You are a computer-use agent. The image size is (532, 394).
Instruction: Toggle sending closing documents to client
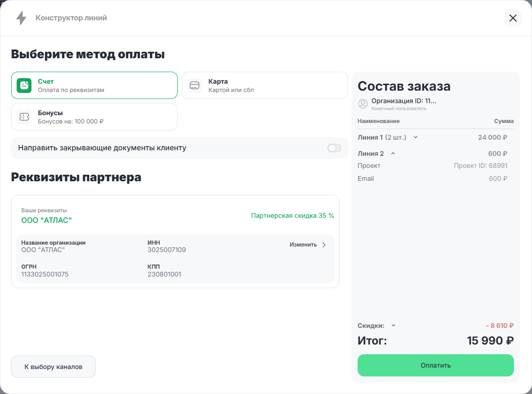pyautogui.click(x=334, y=148)
